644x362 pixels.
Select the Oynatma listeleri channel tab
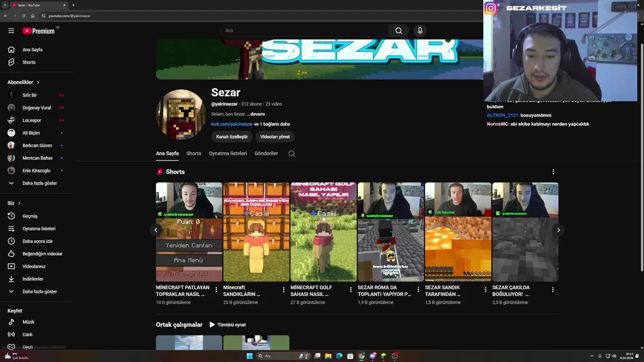click(x=228, y=153)
